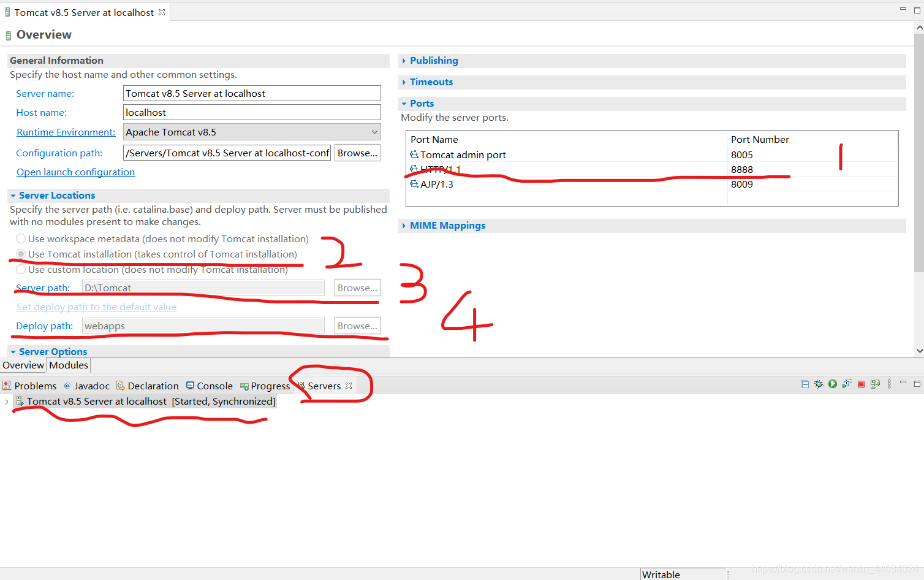Click the Host name input field

[252, 112]
